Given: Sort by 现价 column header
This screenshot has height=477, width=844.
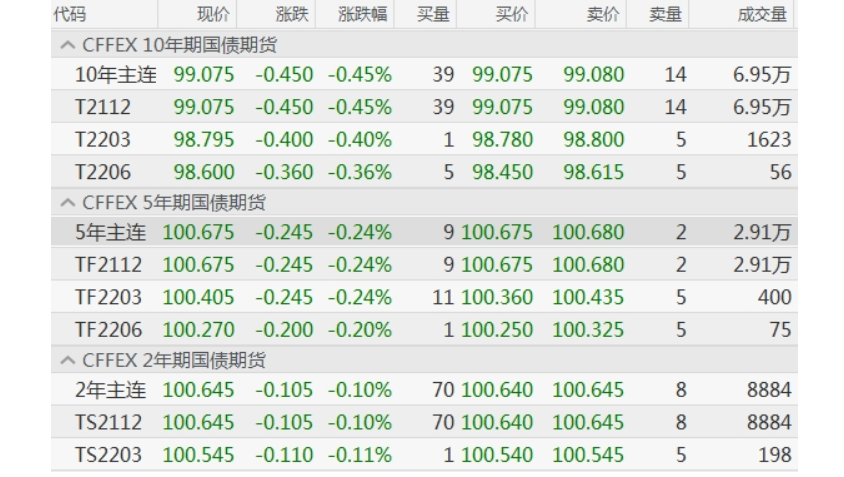Looking at the screenshot, I should tap(213, 14).
